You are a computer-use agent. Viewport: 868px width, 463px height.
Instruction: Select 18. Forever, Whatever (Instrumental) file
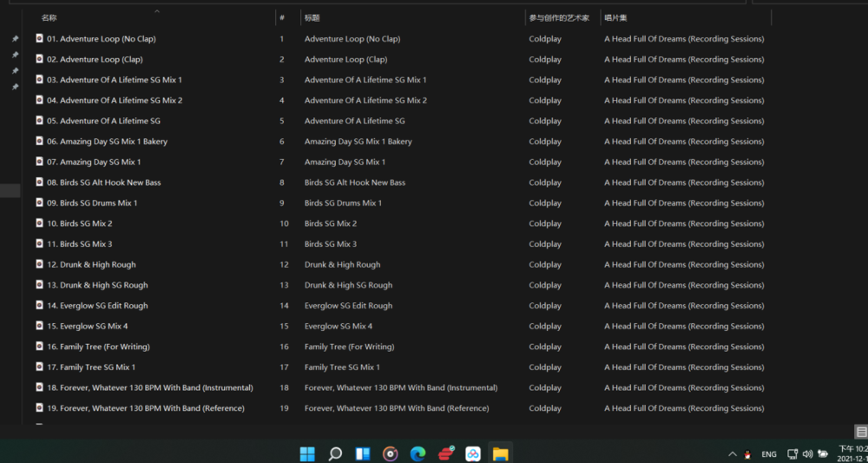[150, 387]
